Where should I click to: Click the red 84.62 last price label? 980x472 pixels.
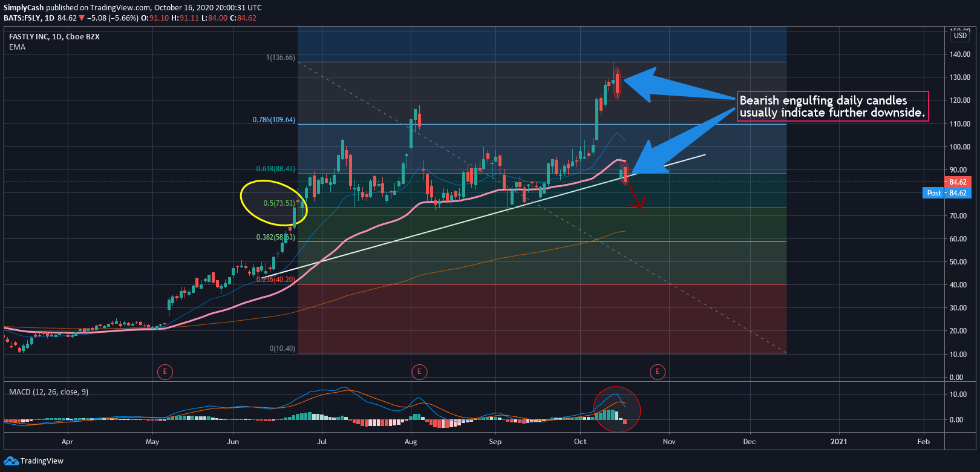click(958, 182)
